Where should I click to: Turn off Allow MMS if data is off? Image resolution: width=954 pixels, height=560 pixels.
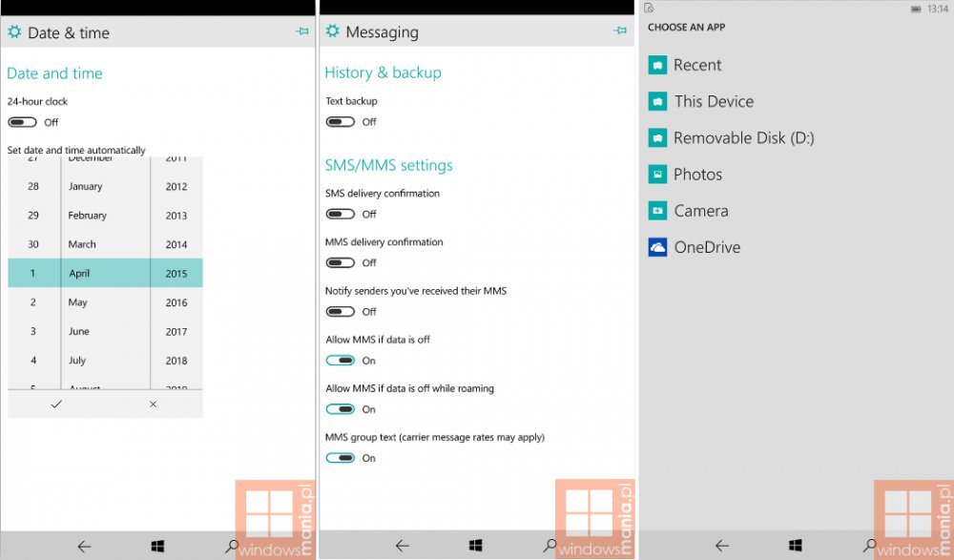[x=340, y=360]
